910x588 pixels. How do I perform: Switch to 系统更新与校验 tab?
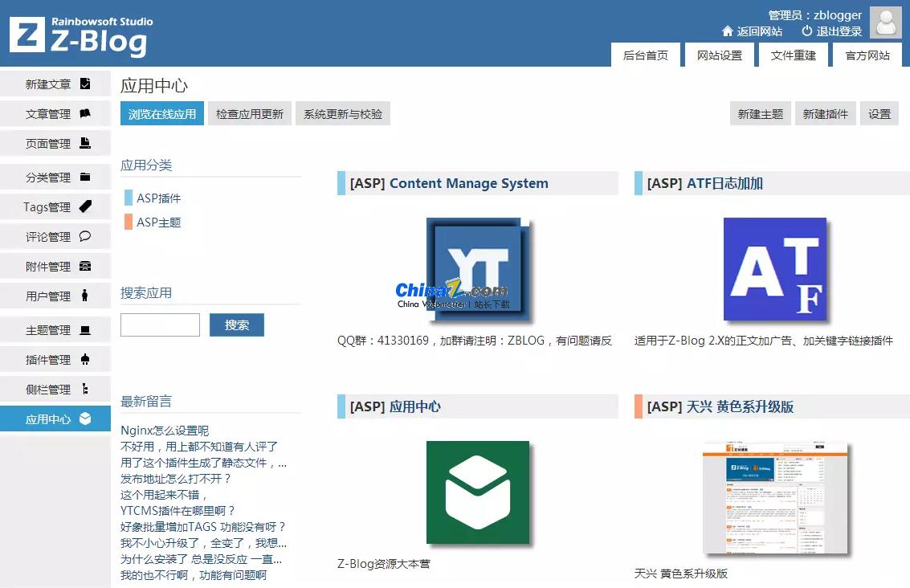click(x=343, y=114)
